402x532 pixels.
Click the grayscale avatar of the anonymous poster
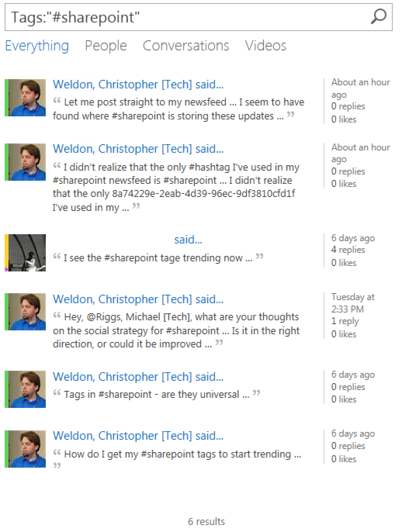tap(27, 253)
